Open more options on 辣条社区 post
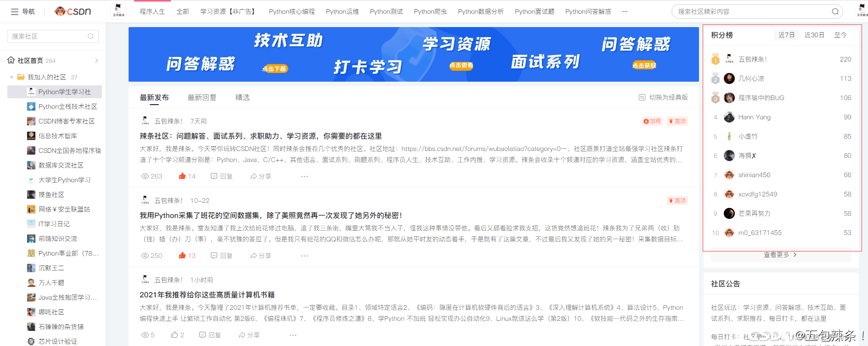 (x=304, y=176)
